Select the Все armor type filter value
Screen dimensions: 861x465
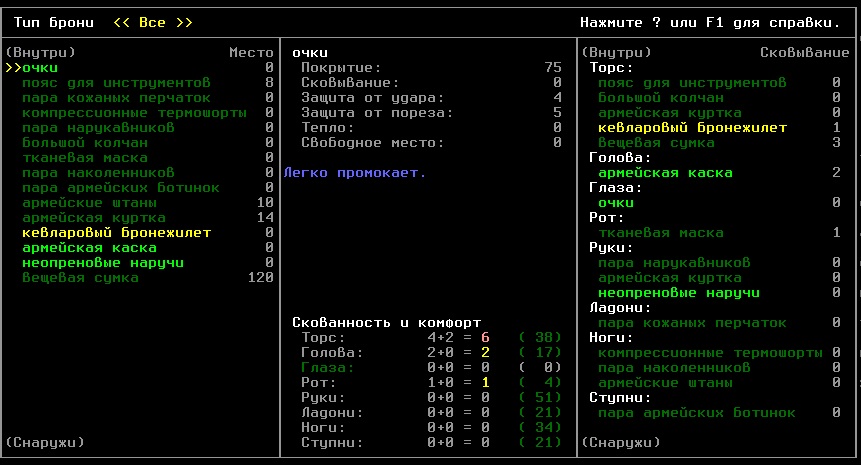click(x=152, y=23)
